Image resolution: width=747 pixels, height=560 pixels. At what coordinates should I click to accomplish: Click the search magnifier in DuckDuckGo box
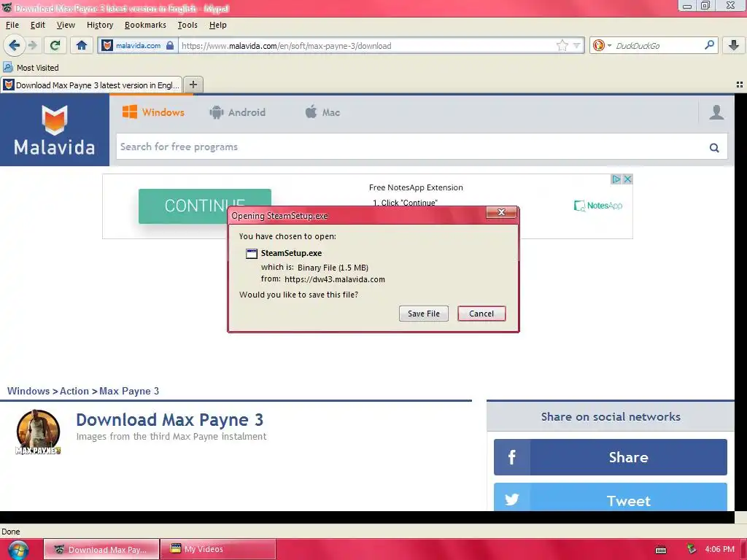(709, 45)
